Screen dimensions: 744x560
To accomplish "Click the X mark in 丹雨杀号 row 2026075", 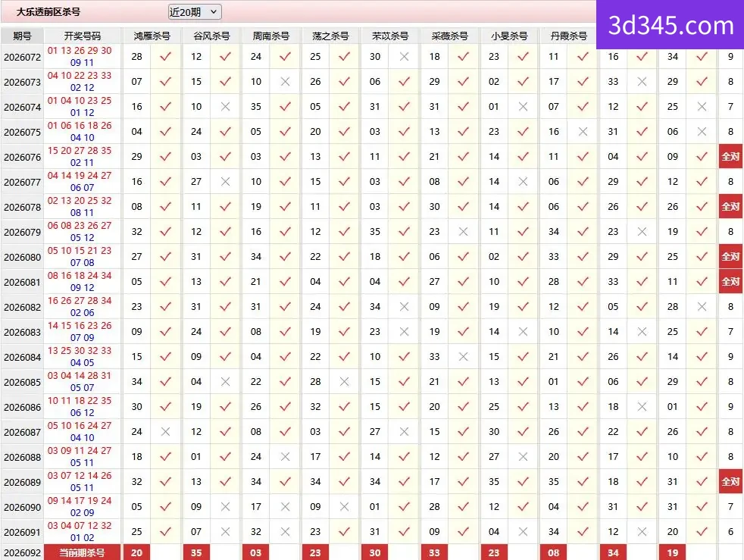I will click(x=583, y=131).
